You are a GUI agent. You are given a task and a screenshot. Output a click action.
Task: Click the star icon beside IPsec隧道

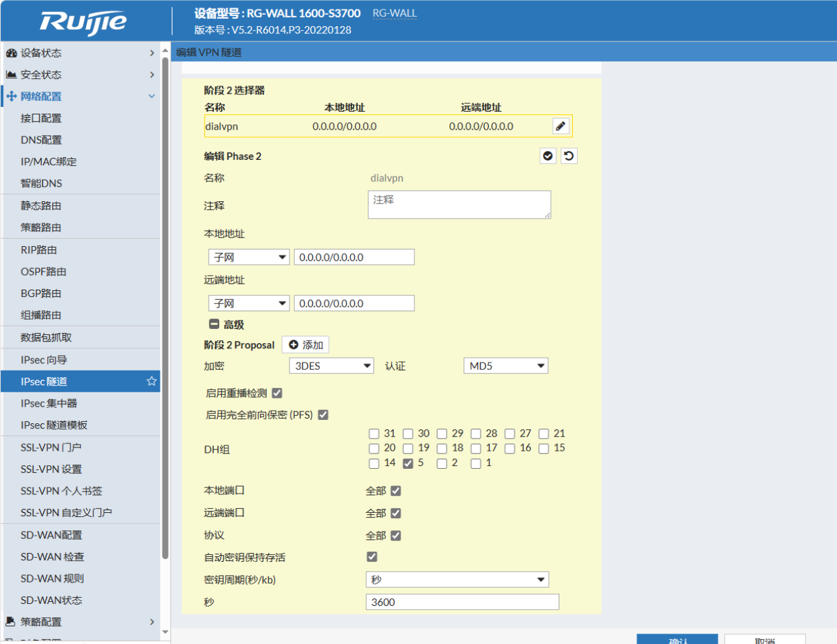152,381
